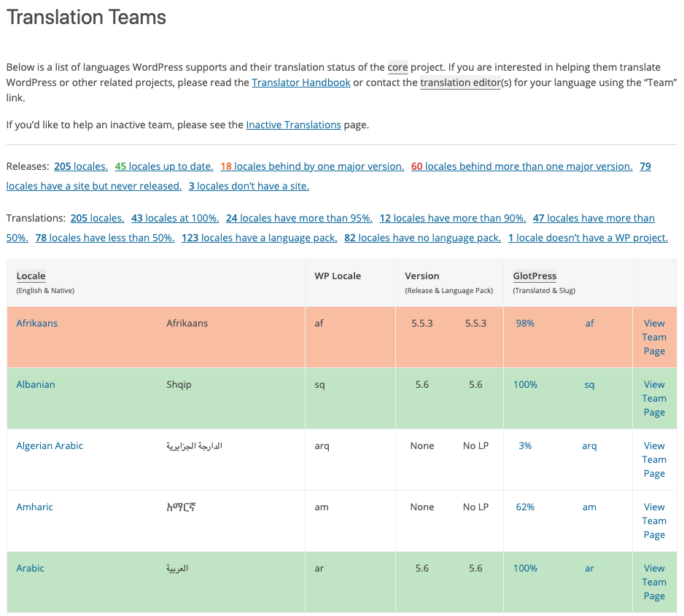Show 18 locales behind by one major version
The width and height of the screenshot is (684, 616).
(x=312, y=166)
